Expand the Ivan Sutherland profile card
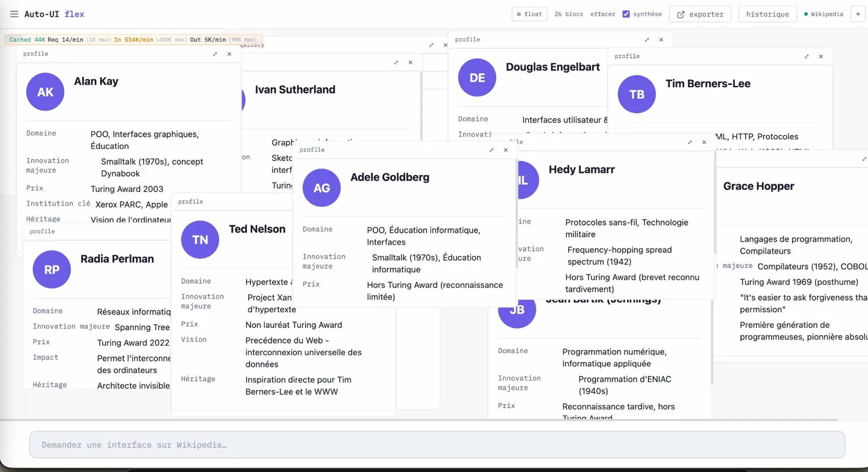Viewport: 868px width, 472px height. 396,62
